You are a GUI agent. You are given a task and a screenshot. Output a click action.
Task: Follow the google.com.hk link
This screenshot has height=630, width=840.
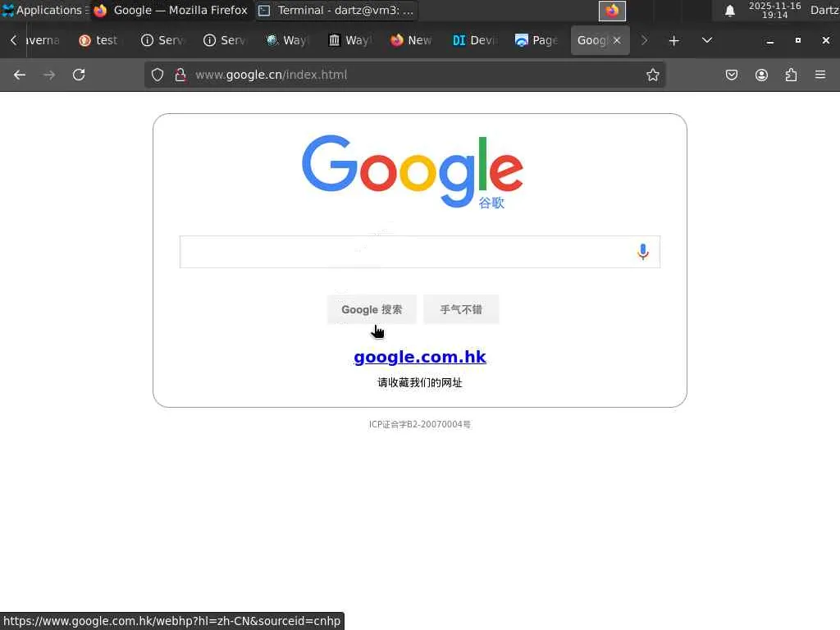[x=420, y=357]
